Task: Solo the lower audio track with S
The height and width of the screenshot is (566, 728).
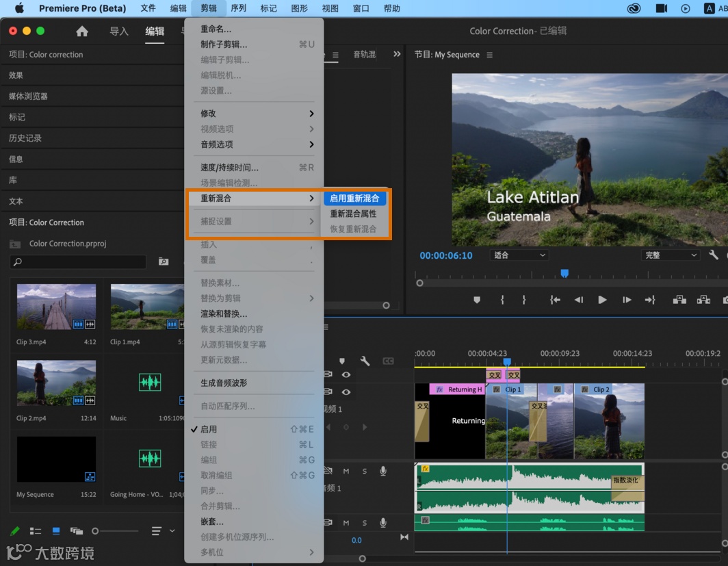Action: pyautogui.click(x=365, y=522)
